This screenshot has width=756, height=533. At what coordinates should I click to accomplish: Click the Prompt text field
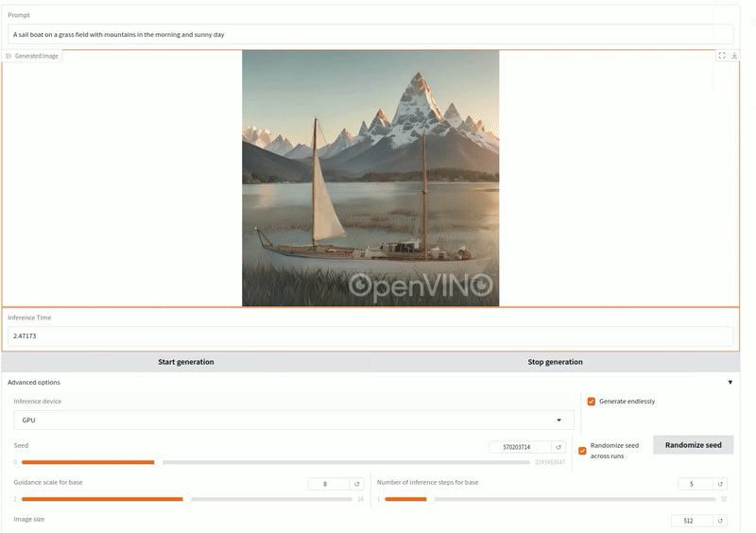[370, 35]
